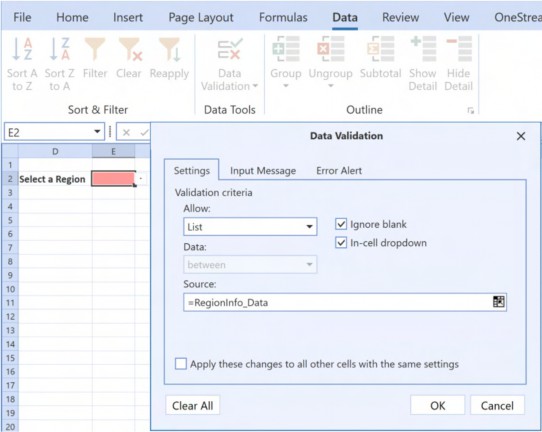Click the range selector icon in Source field
The width and height of the screenshot is (542, 432).
[498, 302]
